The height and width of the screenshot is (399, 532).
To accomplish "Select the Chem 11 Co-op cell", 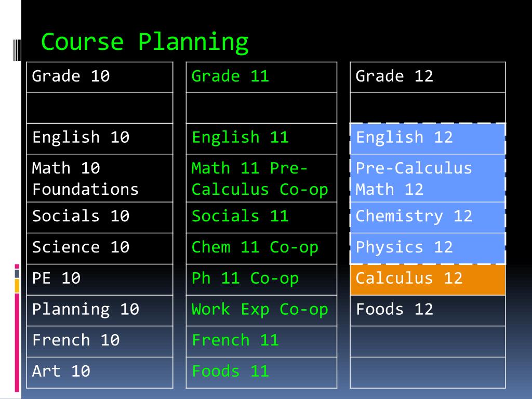I will tap(262, 249).
